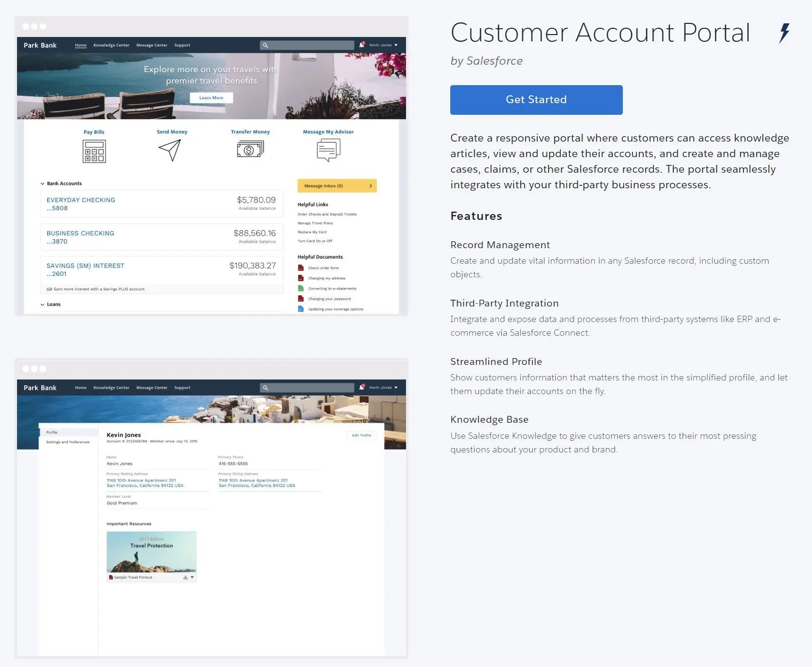The image size is (812, 667).
Task: Click Earn more interest Savings PLUS text
Action: (x=99, y=289)
